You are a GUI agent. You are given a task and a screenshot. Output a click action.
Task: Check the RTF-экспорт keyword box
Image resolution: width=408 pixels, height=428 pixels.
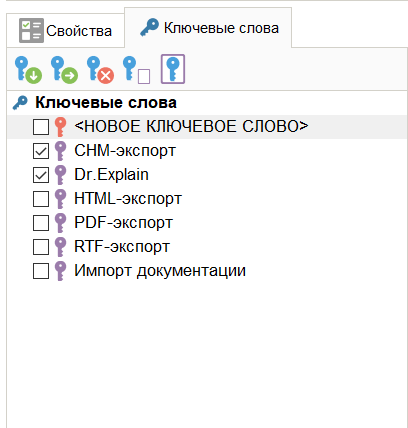(41, 247)
